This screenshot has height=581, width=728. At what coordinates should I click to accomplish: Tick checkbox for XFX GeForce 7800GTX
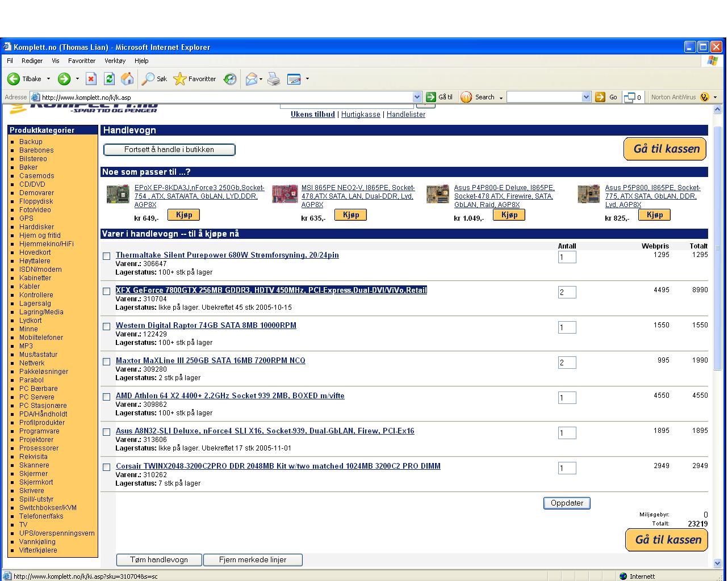pos(106,292)
